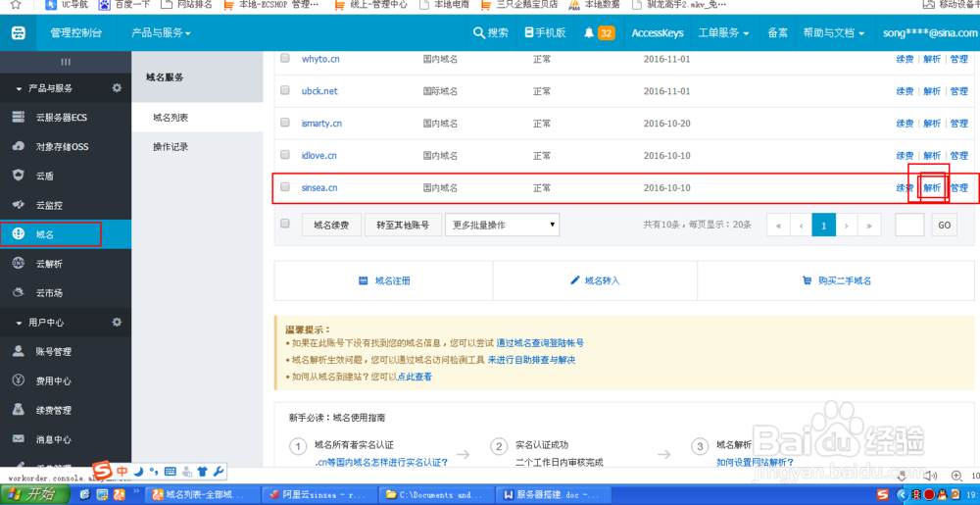Collapse the 用户中心 sidebar section
This screenshot has height=505, width=980.
tap(19, 323)
